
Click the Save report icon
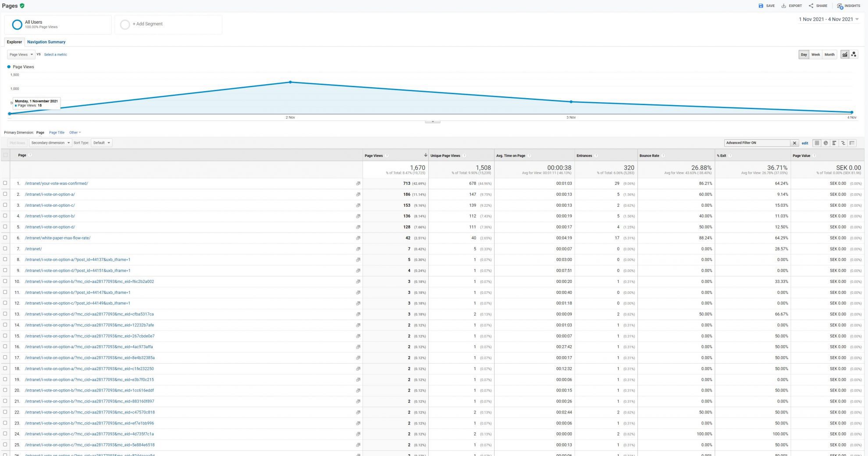pos(761,6)
